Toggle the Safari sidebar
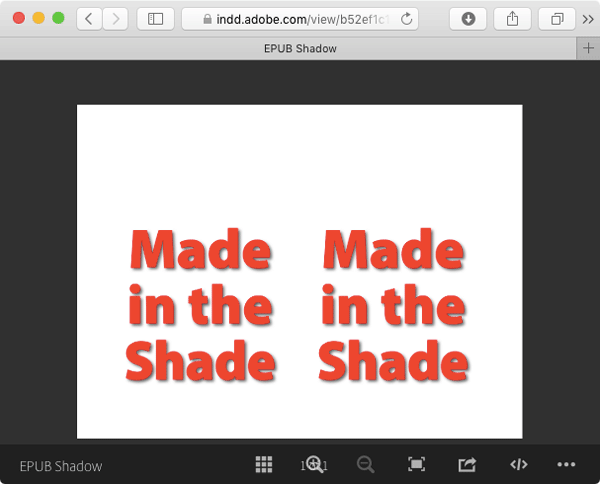 point(155,19)
